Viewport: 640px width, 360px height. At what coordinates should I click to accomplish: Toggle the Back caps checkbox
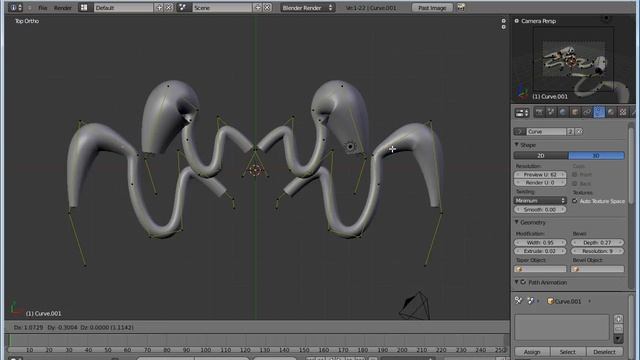(575, 184)
